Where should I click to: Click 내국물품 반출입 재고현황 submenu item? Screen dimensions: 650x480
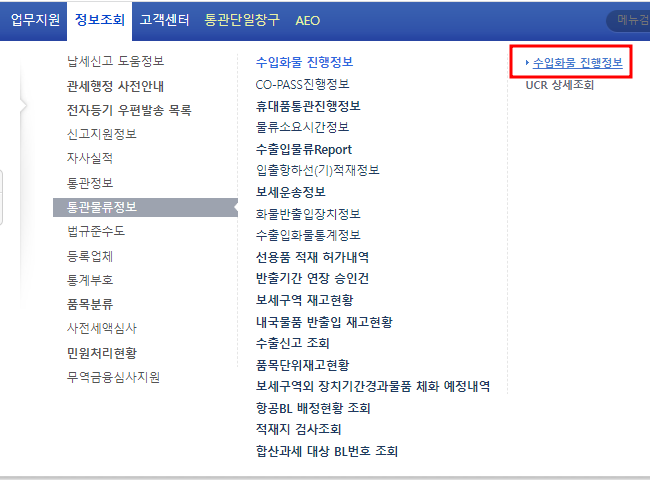coord(324,322)
